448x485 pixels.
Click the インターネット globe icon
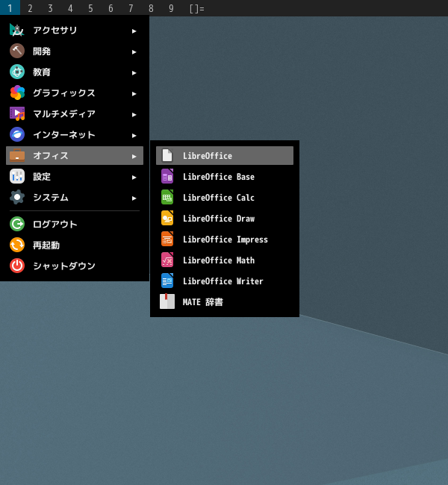(17, 134)
